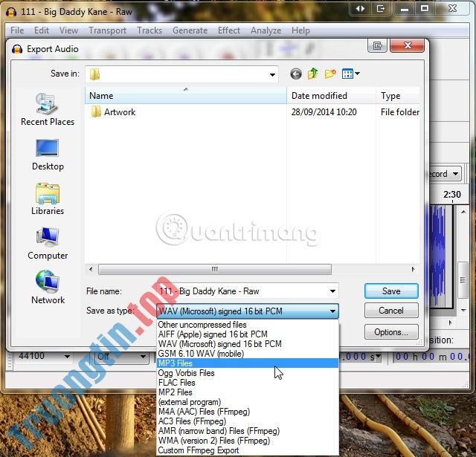The width and height of the screenshot is (476, 457).
Task: Choose MP2 Files format
Action: pos(248,392)
